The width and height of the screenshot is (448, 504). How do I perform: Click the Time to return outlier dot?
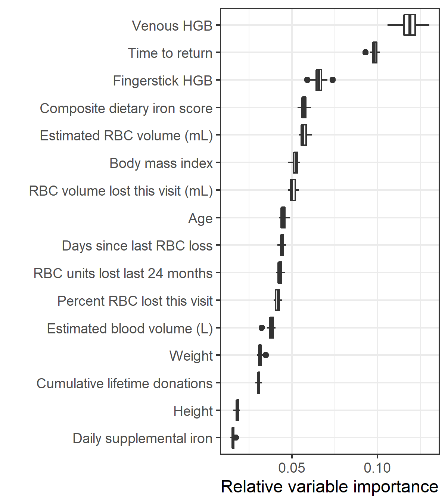pos(365,52)
